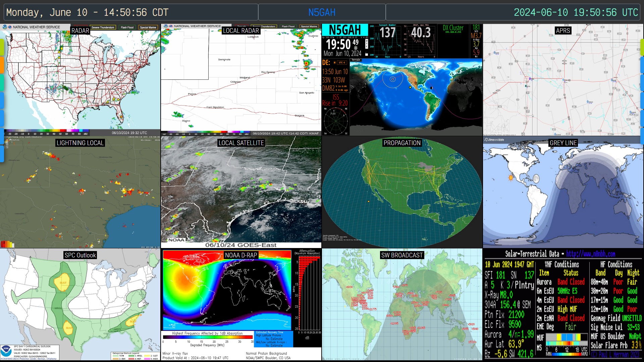
Task: Toggle Severe Thunderstorm warnings on national radar
Action: [x=103, y=27]
